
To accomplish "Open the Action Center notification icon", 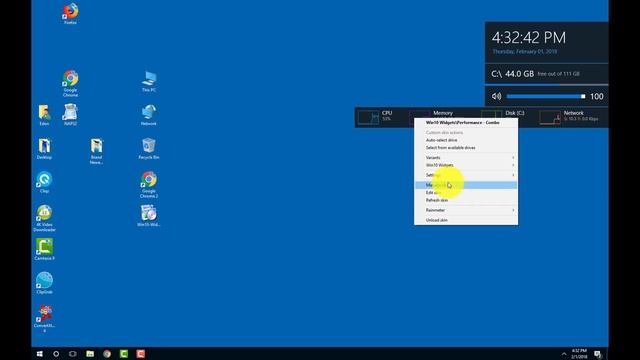I will 598,354.
